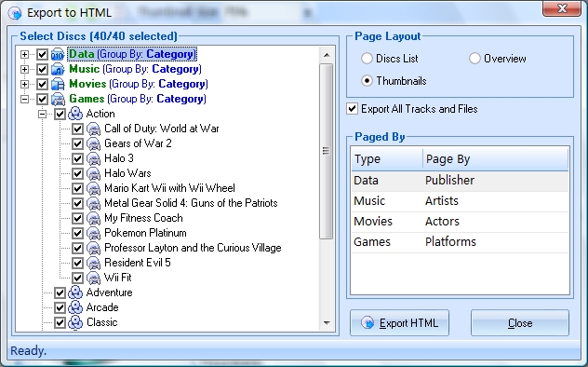The image size is (588, 367).
Task: Click the scroll down arrow in disc tree
Action: [x=327, y=322]
